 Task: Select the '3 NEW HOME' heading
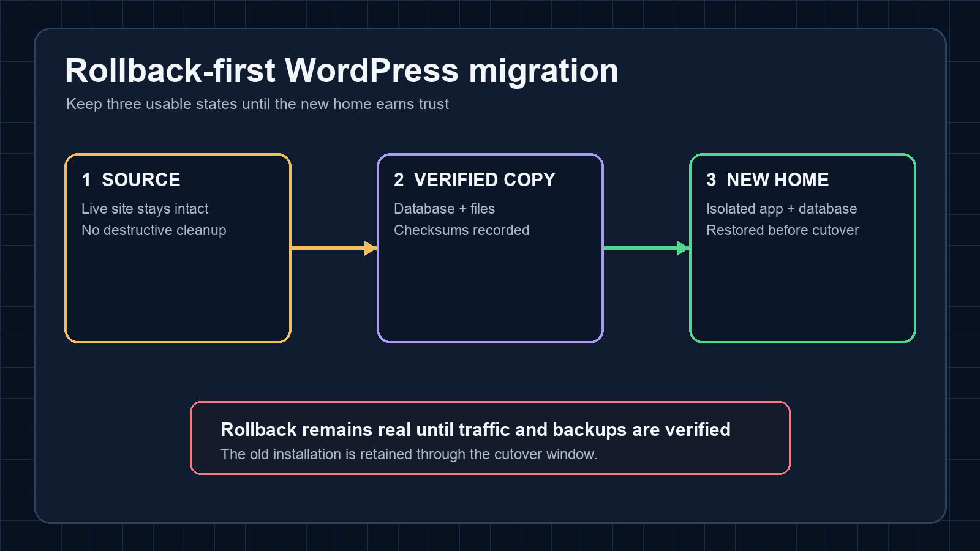pos(767,179)
